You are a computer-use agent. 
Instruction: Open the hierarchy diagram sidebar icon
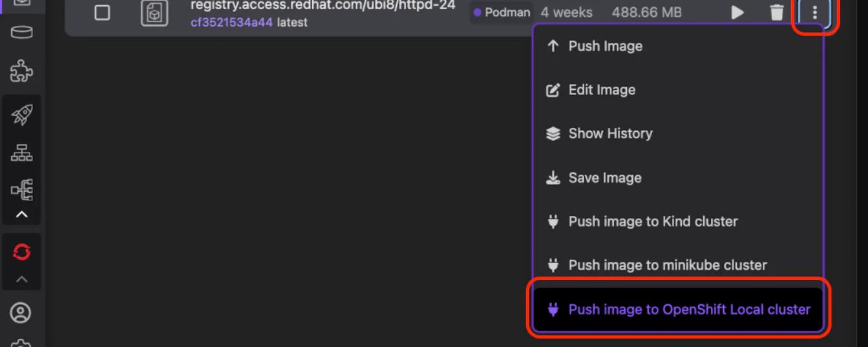pos(21,152)
